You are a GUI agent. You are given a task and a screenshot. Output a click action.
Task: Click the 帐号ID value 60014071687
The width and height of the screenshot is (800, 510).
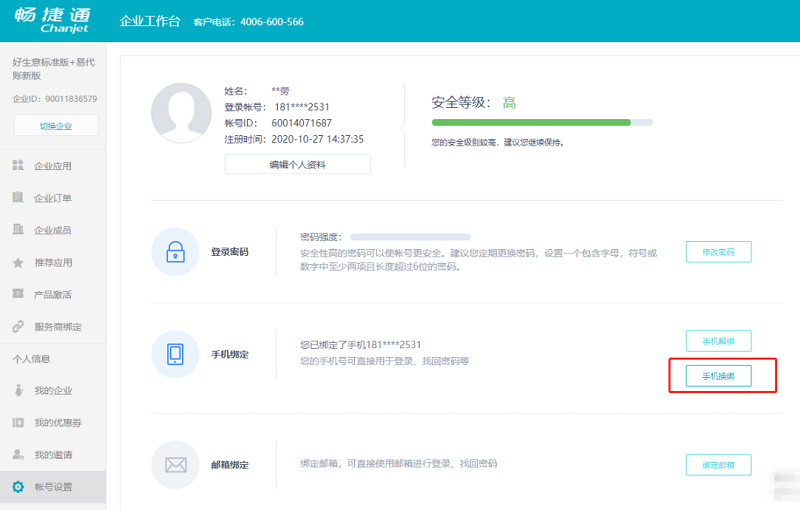pos(302,123)
